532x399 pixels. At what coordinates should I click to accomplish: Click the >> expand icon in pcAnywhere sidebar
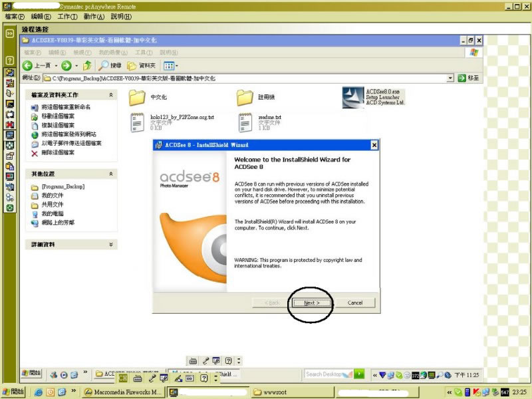10,33
